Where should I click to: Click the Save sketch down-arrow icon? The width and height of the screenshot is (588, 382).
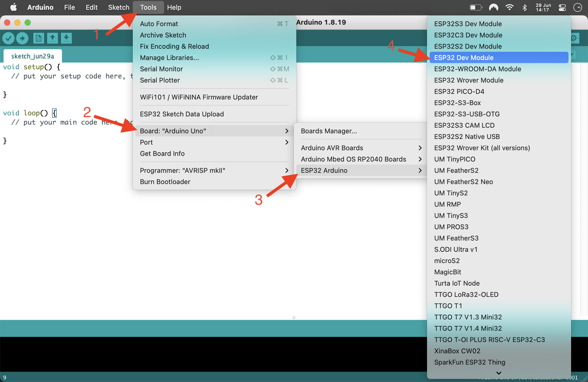point(66,38)
